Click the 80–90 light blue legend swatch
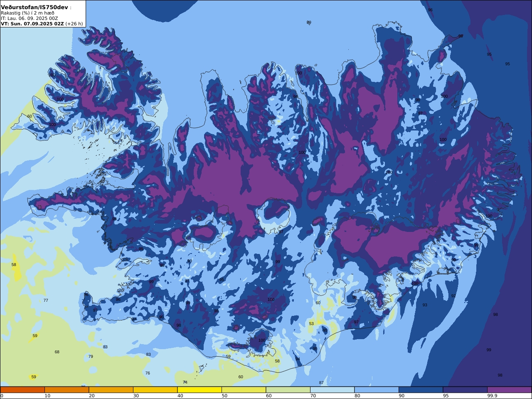 pyautogui.click(x=377, y=390)
